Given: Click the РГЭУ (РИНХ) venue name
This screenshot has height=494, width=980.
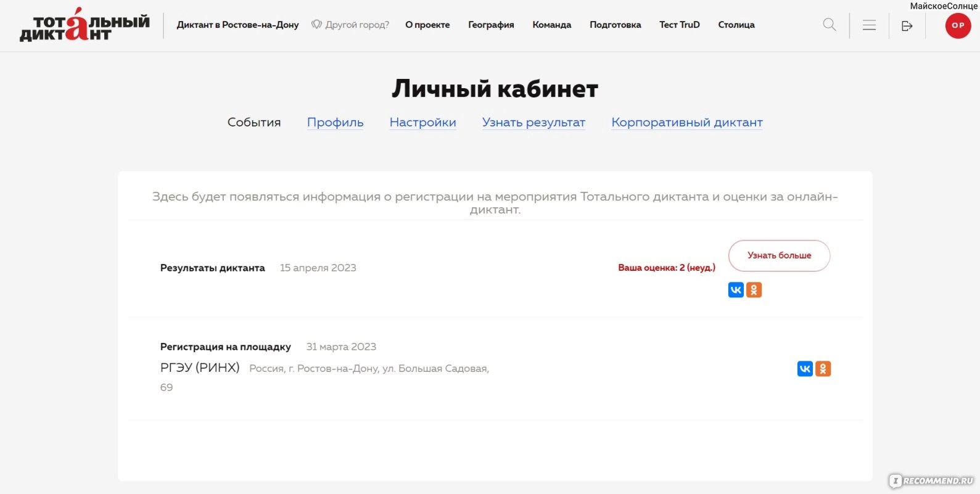Looking at the screenshot, I should point(200,368).
